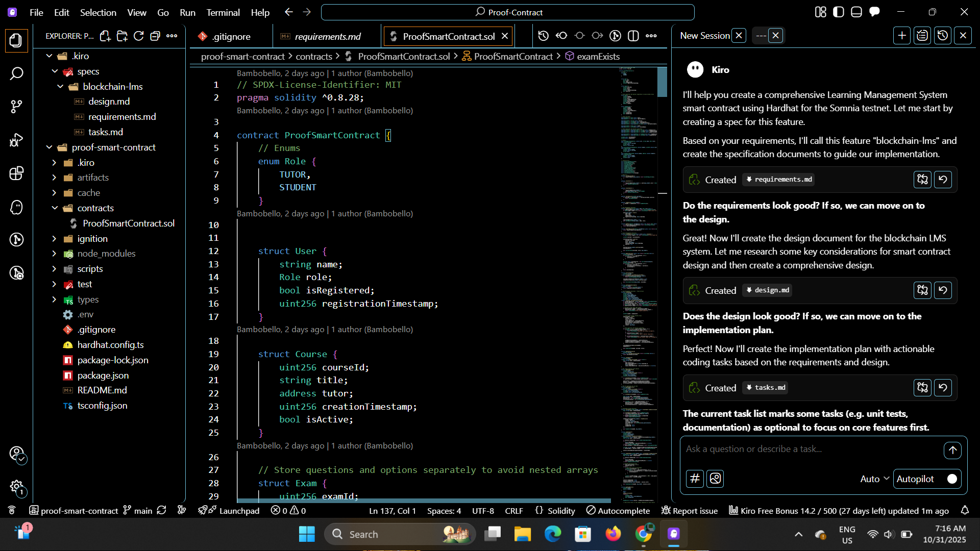Viewport: 980px width, 551px height.
Task: Open the split editor icon in editor toolbar
Action: click(x=633, y=36)
